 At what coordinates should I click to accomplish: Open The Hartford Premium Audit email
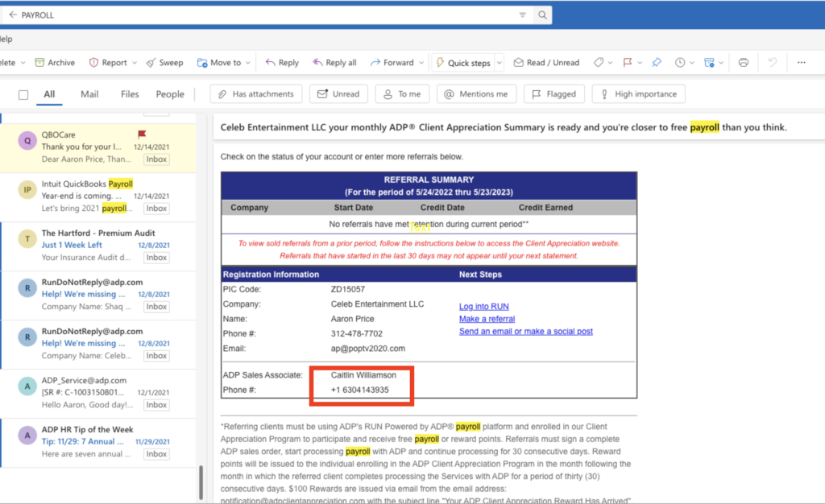[x=98, y=246]
